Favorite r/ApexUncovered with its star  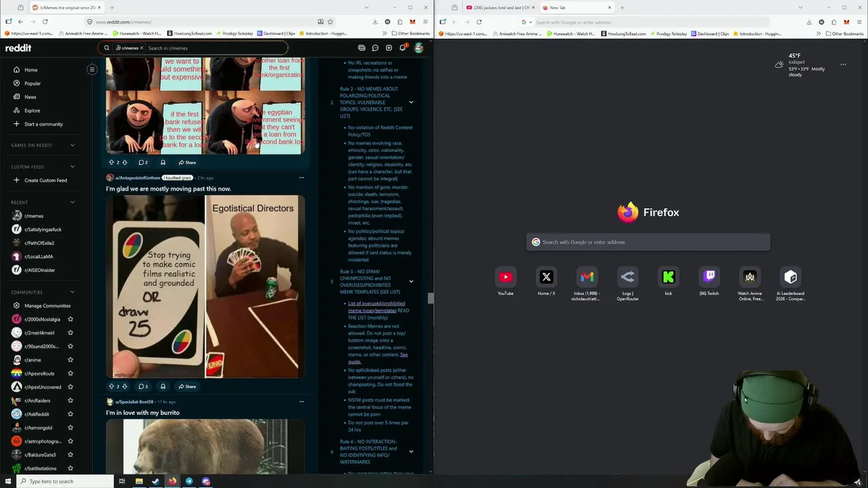coord(71,387)
